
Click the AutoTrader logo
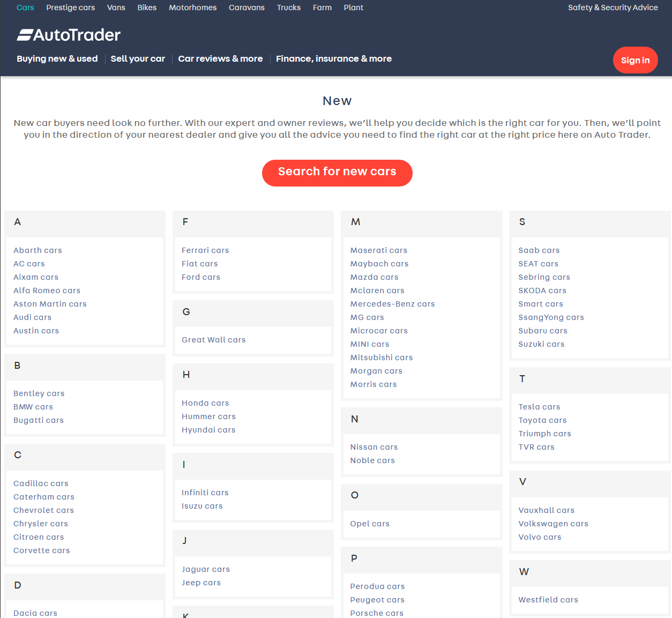[x=69, y=35]
